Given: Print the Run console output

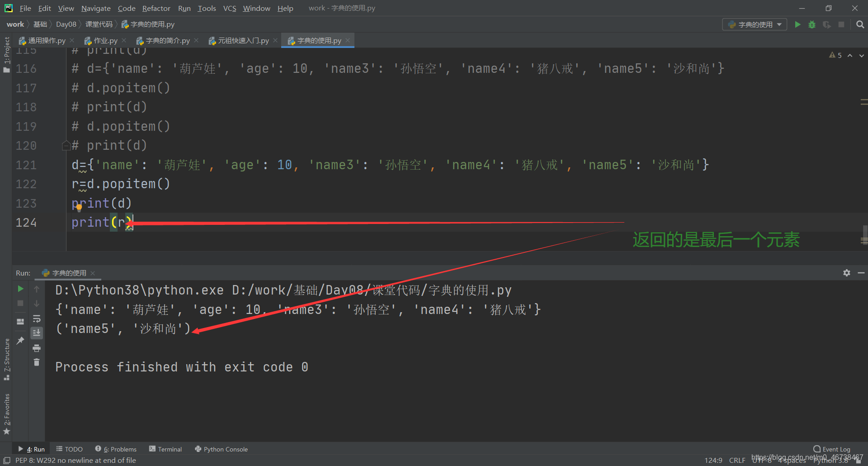Looking at the screenshot, I should pyautogui.click(x=37, y=348).
